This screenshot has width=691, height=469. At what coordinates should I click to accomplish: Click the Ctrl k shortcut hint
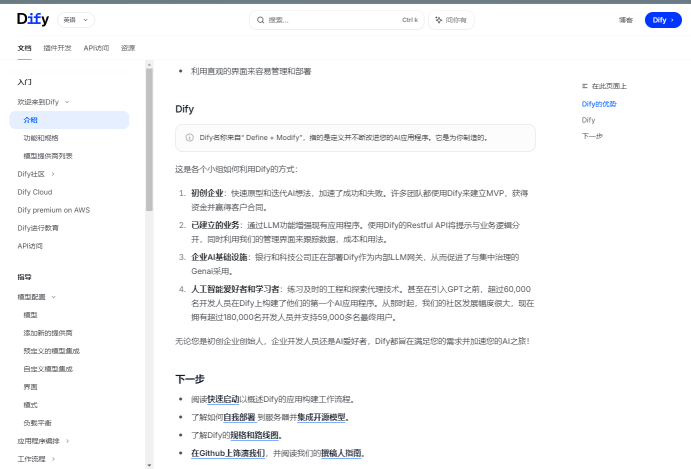(x=410, y=20)
